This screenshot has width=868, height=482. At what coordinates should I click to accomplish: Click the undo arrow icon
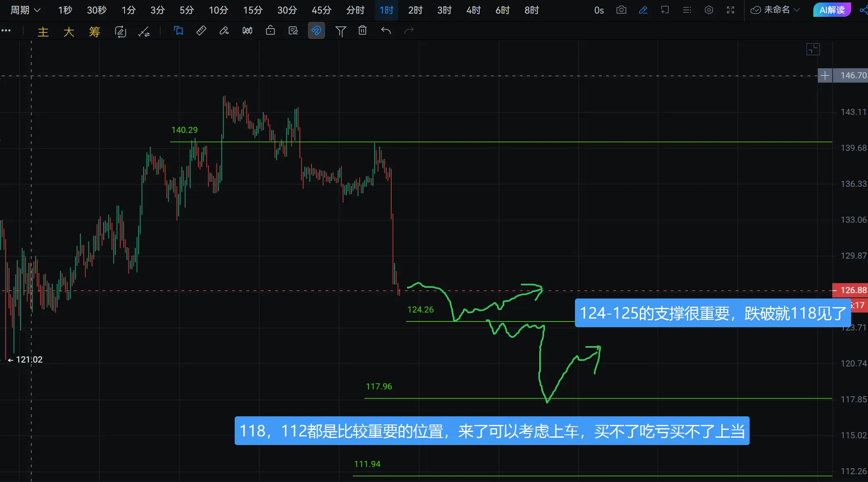[x=386, y=30]
